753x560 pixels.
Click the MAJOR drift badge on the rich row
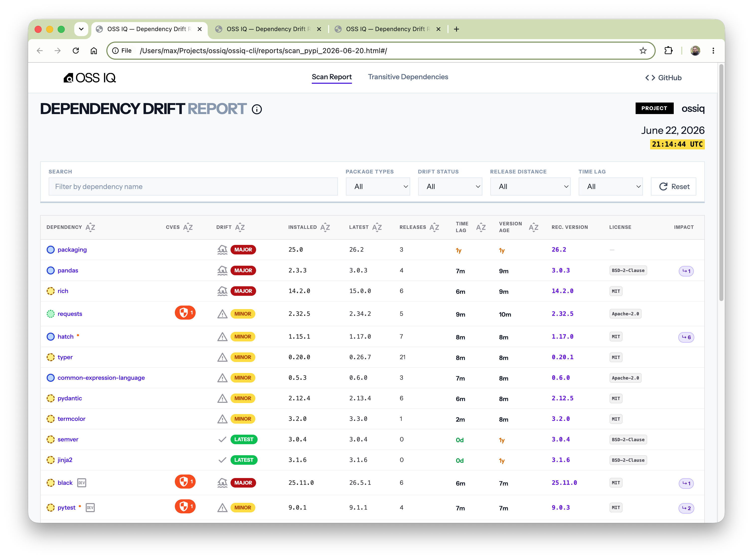[243, 291]
